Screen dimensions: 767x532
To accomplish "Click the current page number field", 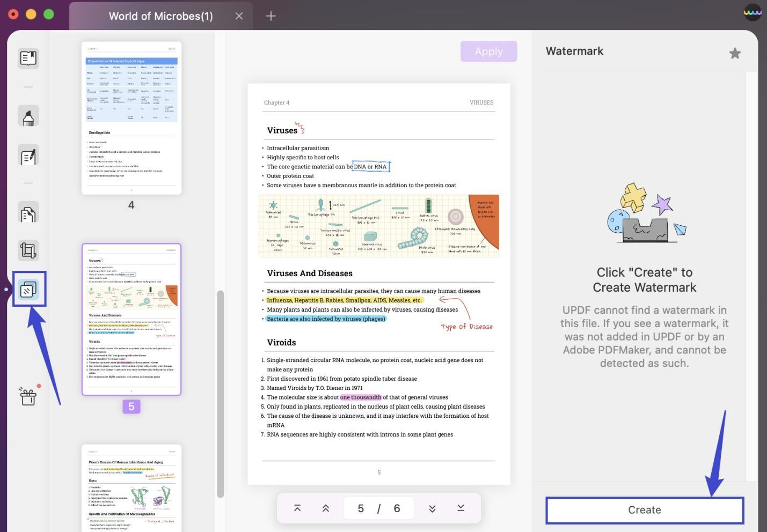I will [x=361, y=508].
